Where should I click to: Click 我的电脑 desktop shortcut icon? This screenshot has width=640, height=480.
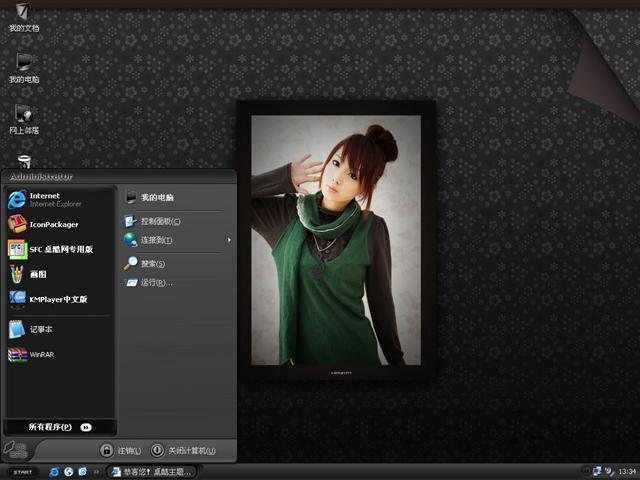[23, 64]
